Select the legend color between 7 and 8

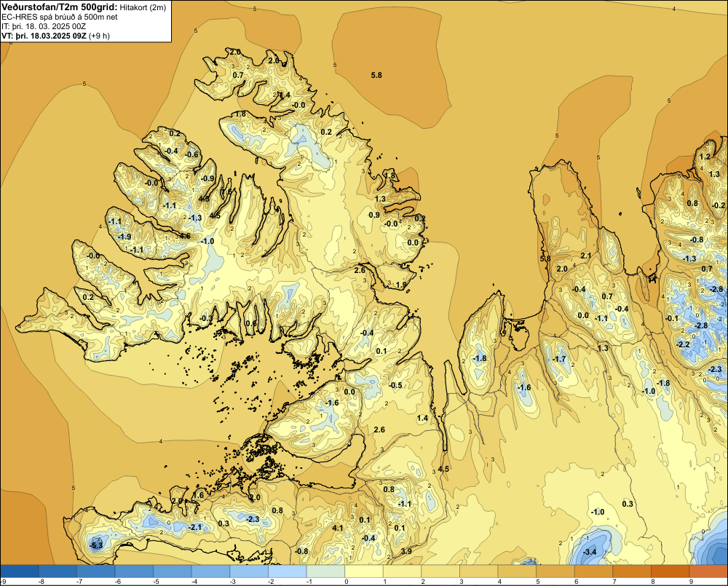(x=632, y=571)
